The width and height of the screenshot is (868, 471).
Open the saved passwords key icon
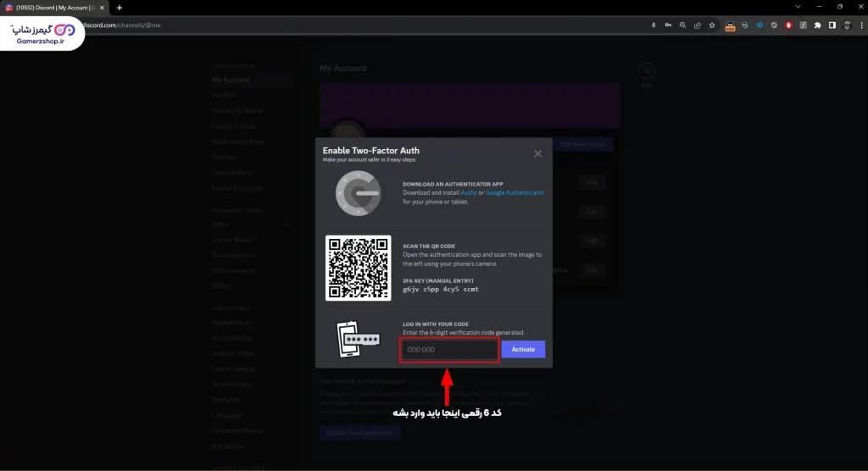pyautogui.click(x=668, y=25)
